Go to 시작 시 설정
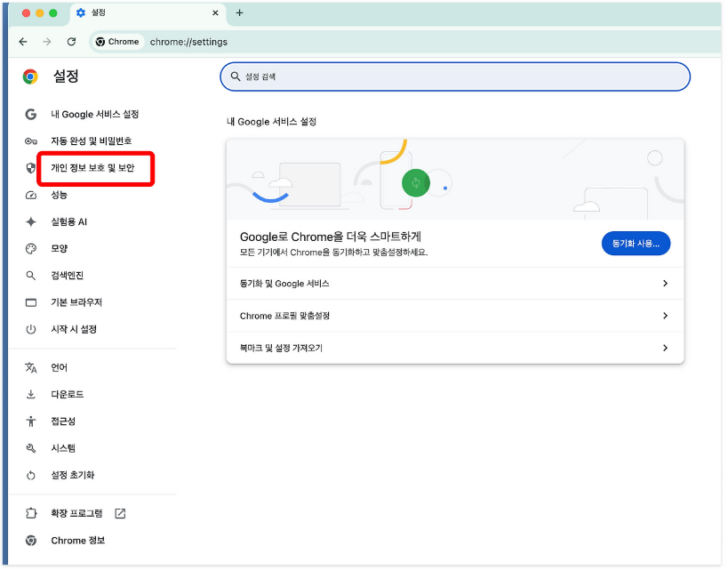The width and height of the screenshot is (728, 570). (x=74, y=330)
